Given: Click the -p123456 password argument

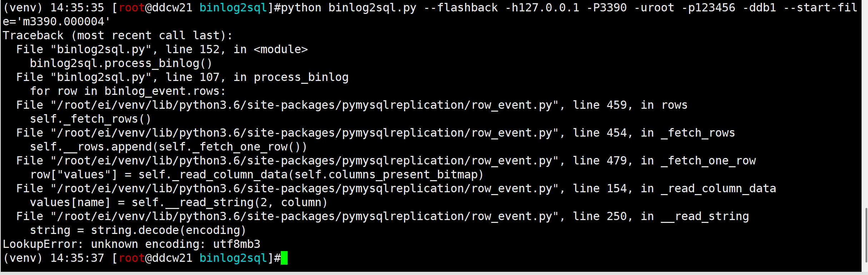Looking at the screenshot, I should (709, 7).
